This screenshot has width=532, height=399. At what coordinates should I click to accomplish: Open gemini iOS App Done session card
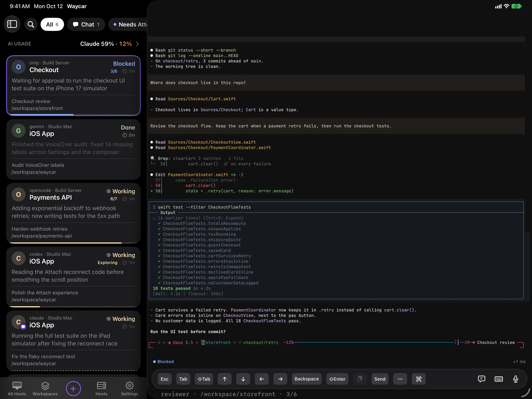pos(73,149)
